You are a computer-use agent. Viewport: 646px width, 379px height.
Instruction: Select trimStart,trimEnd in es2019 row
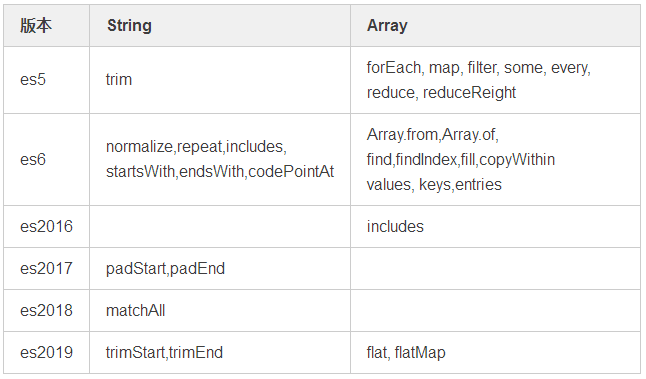click(x=164, y=353)
